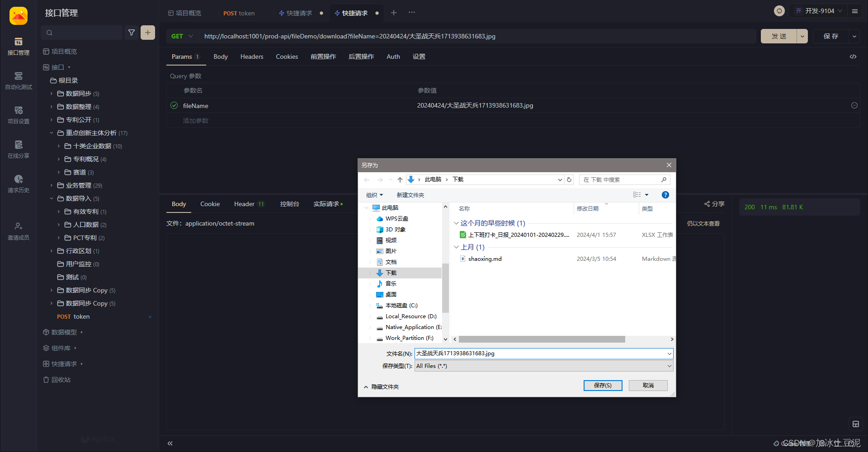The image size is (868, 452).
Task: Go back in the save dialog
Action: coord(367,180)
